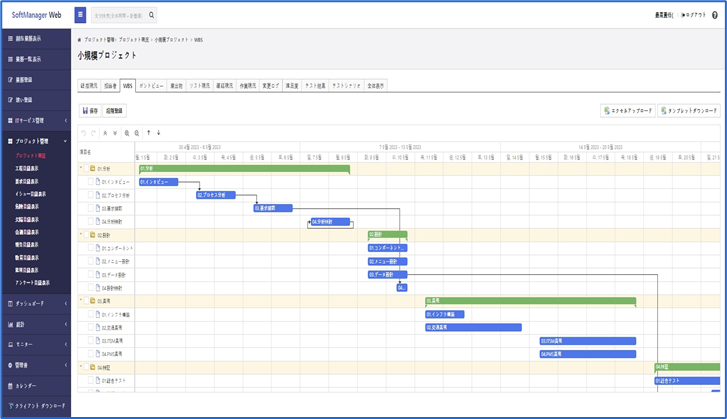The width and height of the screenshot is (727, 419).
Task: Zoom in the Gantt chart timeline
Action: [x=127, y=132]
